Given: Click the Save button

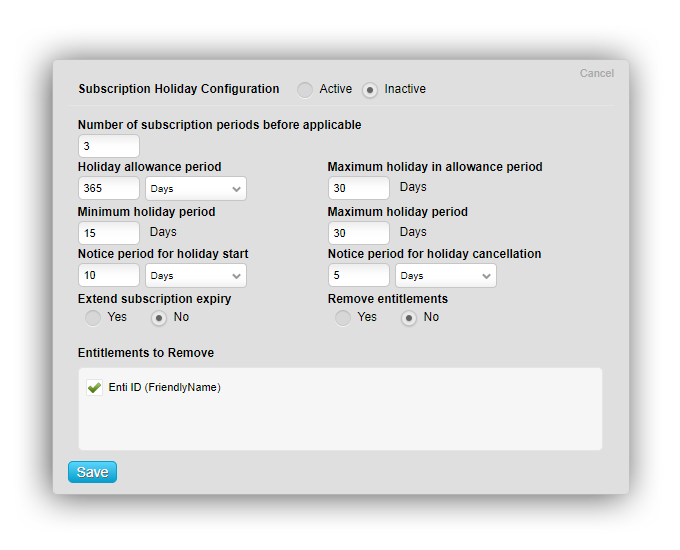Looking at the screenshot, I should pyautogui.click(x=92, y=472).
